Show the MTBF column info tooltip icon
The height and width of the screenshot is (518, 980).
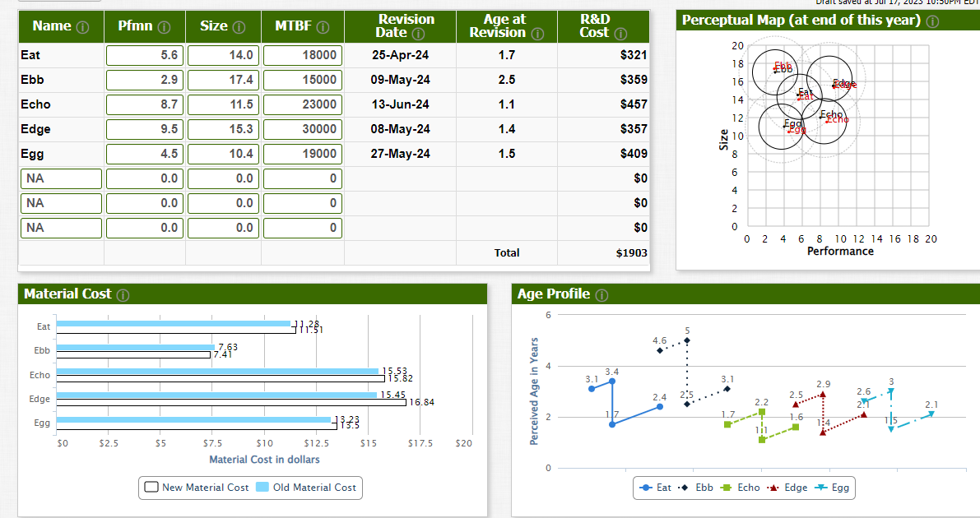[323, 27]
